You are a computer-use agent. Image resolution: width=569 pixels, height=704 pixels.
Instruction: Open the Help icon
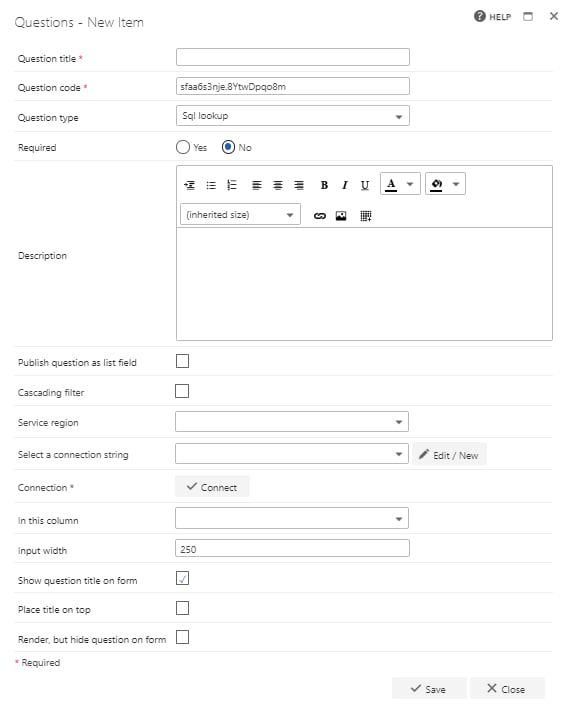point(480,16)
